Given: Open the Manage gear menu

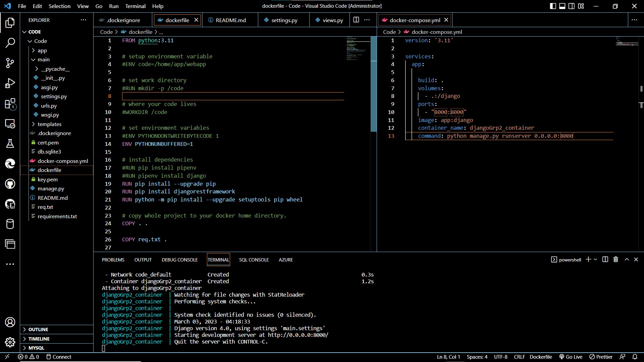Looking at the screenshot, I should click(10, 342).
